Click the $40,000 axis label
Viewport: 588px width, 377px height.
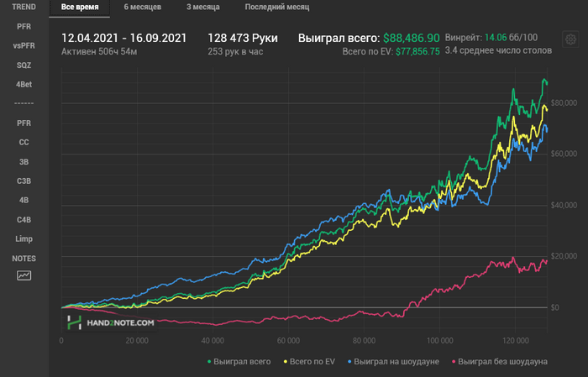[564, 206]
